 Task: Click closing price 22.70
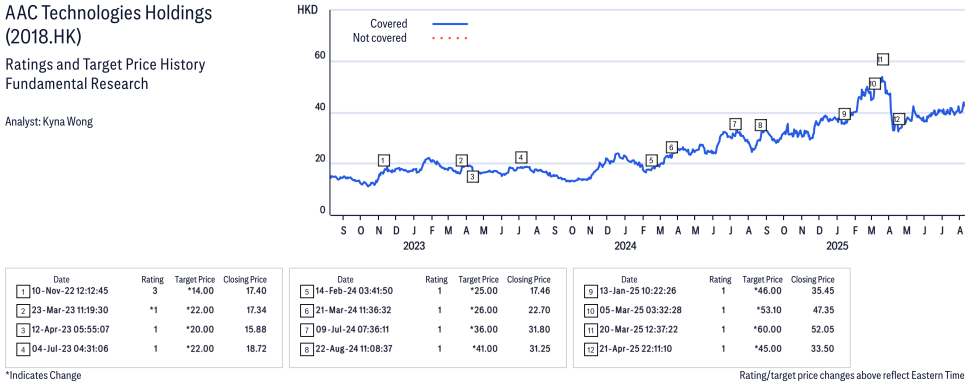(x=539, y=310)
